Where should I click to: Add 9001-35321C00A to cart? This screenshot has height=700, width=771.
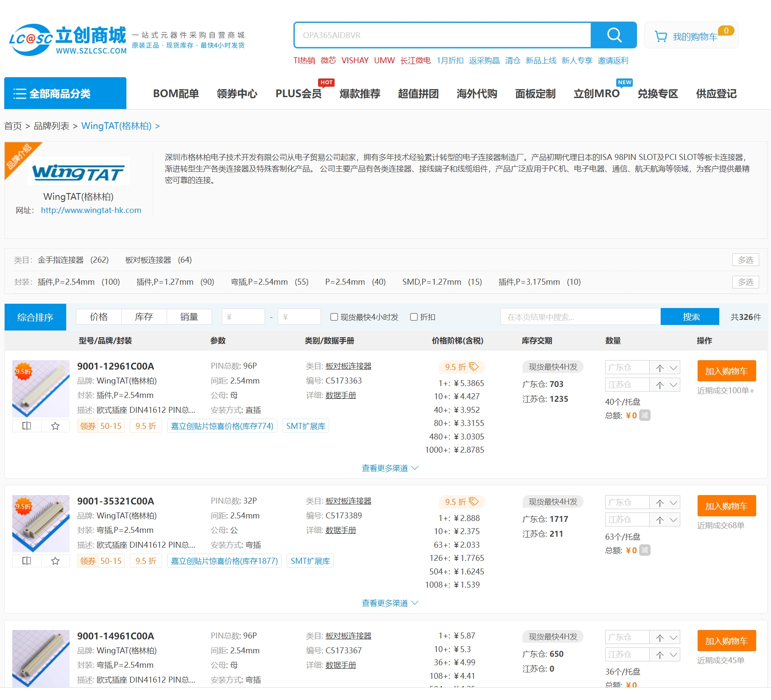tap(726, 506)
